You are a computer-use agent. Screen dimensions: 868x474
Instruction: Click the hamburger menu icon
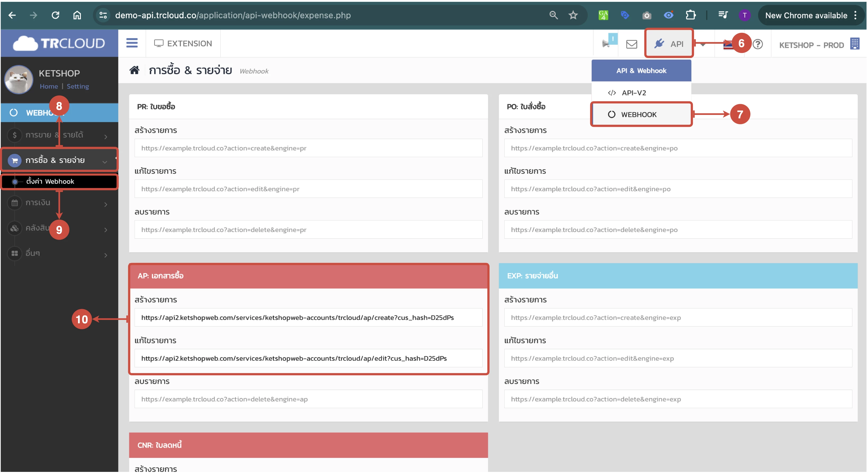coord(132,43)
